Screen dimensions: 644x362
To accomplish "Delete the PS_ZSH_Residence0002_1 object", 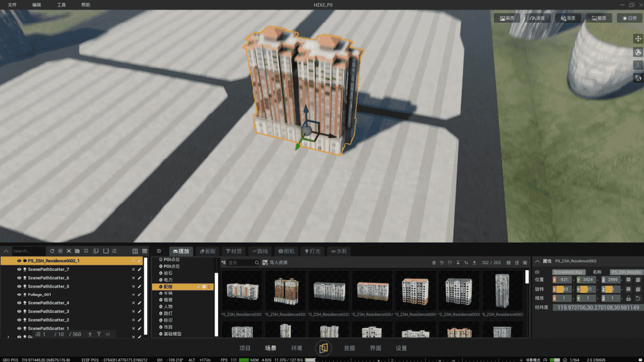I will pyautogui.click(x=134, y=261).
